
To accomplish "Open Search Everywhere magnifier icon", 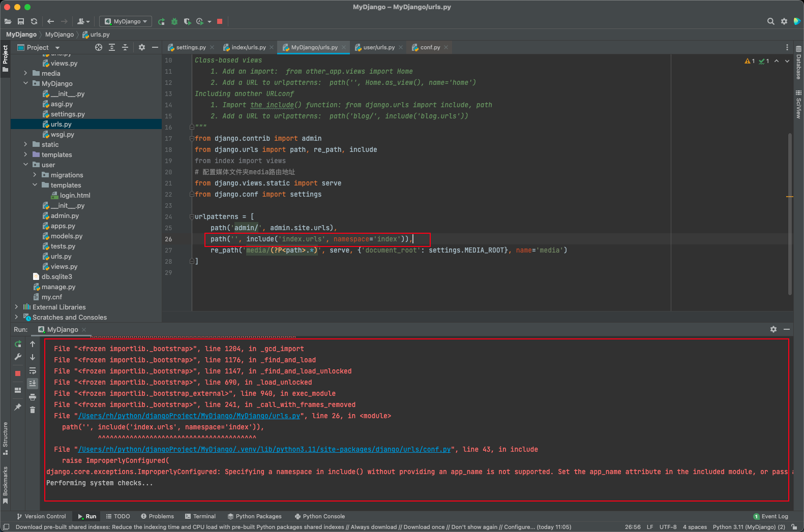I will [770, 21].
